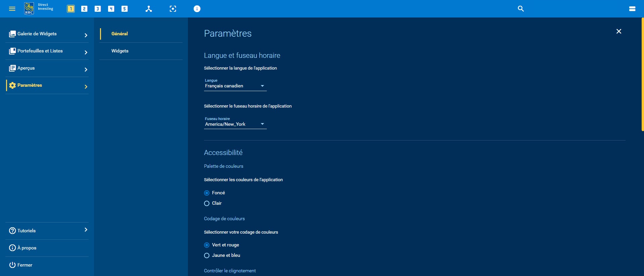Click Fermer to exit application
This screenshot has height=276, width=644.
(25, 265)
